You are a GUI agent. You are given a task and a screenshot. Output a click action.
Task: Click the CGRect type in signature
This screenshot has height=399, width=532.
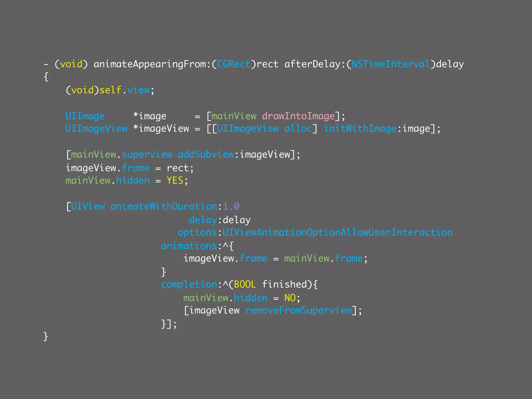coord(234,64)
